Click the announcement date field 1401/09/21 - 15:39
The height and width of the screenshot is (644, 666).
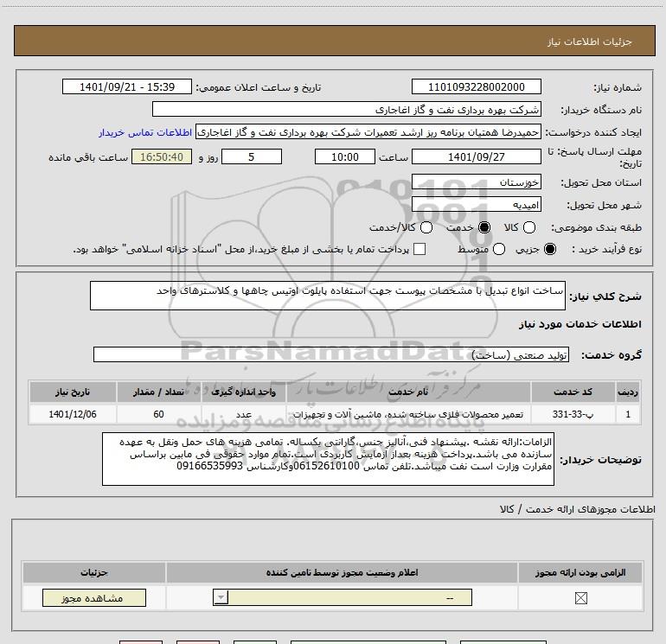click(x=127, y=87)
